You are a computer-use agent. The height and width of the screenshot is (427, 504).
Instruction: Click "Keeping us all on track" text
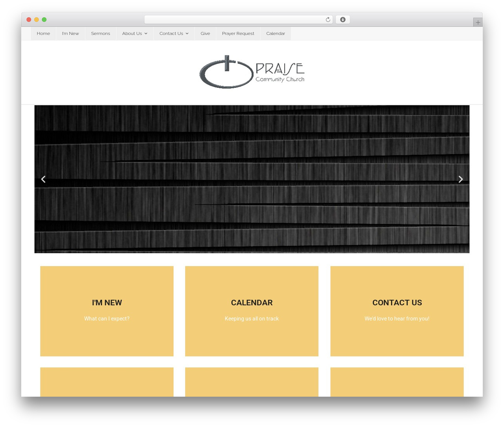coord(252,319)
